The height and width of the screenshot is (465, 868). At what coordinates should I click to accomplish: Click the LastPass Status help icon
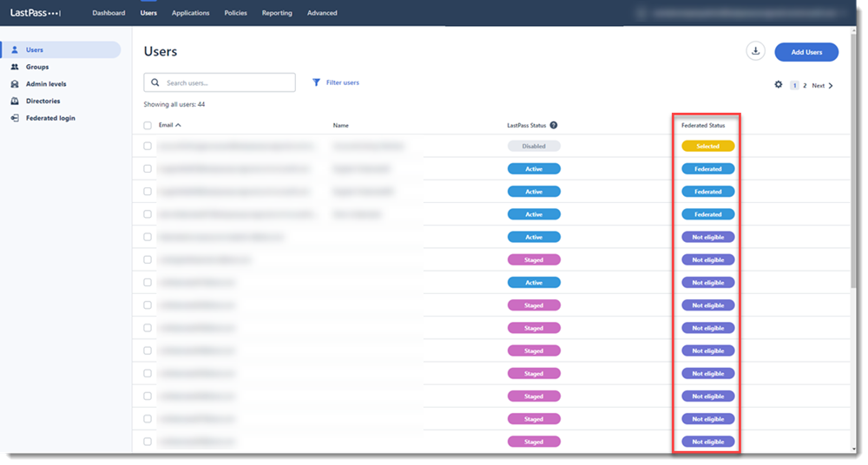553,126
